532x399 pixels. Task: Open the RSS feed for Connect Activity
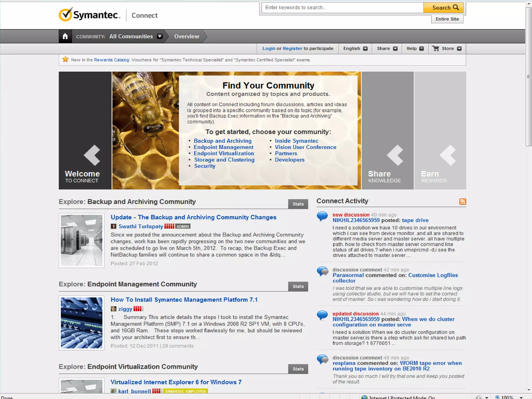(x=463, y=202)
